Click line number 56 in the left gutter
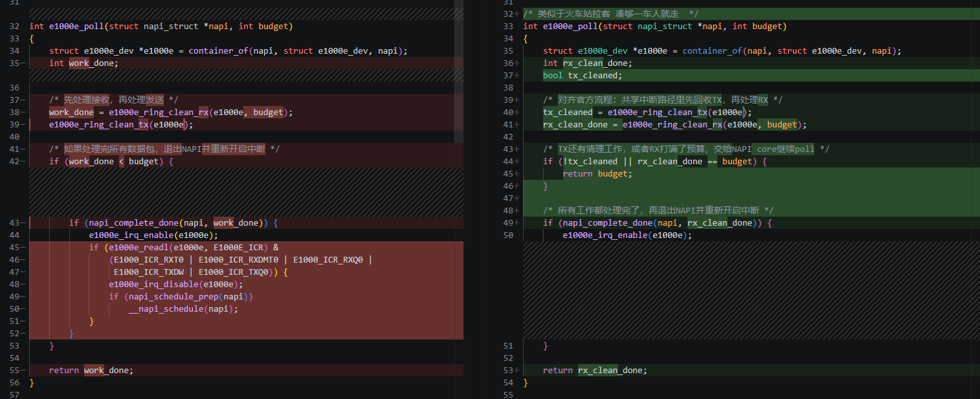 point(14,382)
